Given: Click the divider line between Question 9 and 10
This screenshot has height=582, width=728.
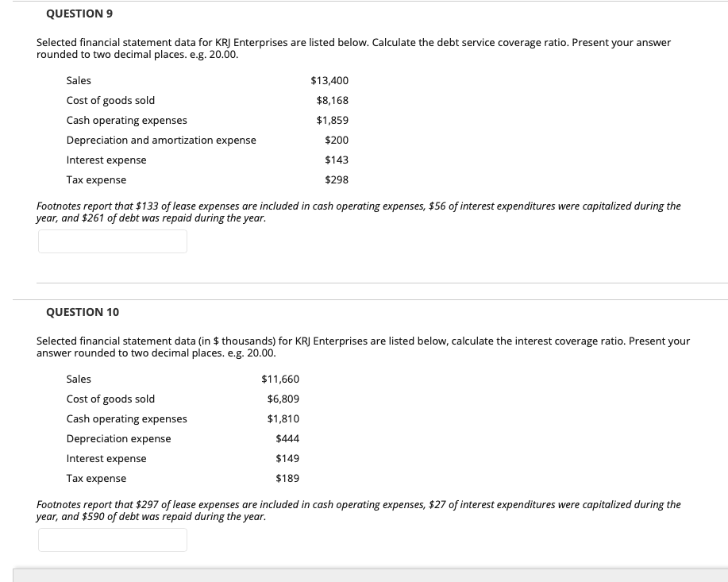Looking at the screenshot, I should point(381,283).
